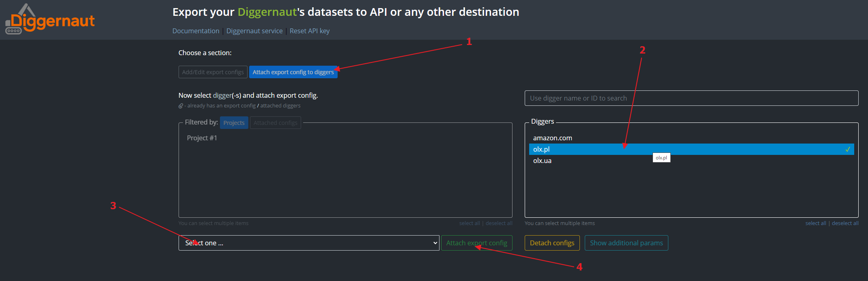This screenshot has width=868, height=281.
Task: Select the amazon.com digger
Action: click(691, 138)
